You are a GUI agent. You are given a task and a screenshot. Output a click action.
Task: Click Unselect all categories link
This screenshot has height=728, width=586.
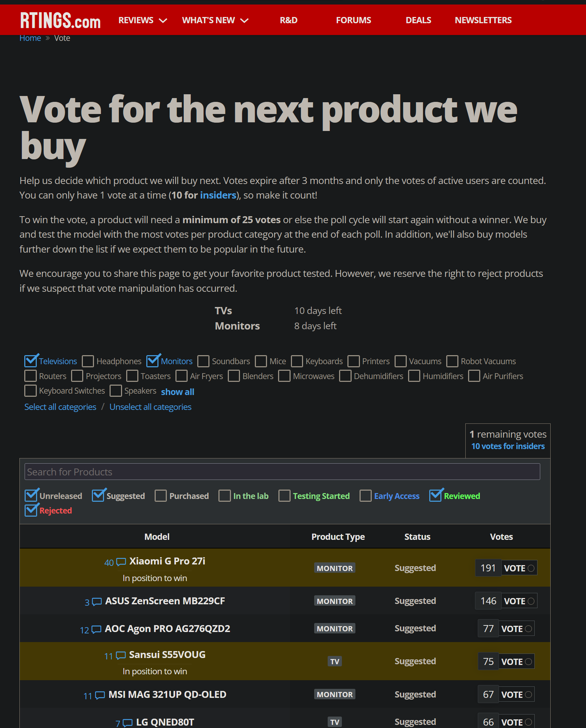coord(150,407)
